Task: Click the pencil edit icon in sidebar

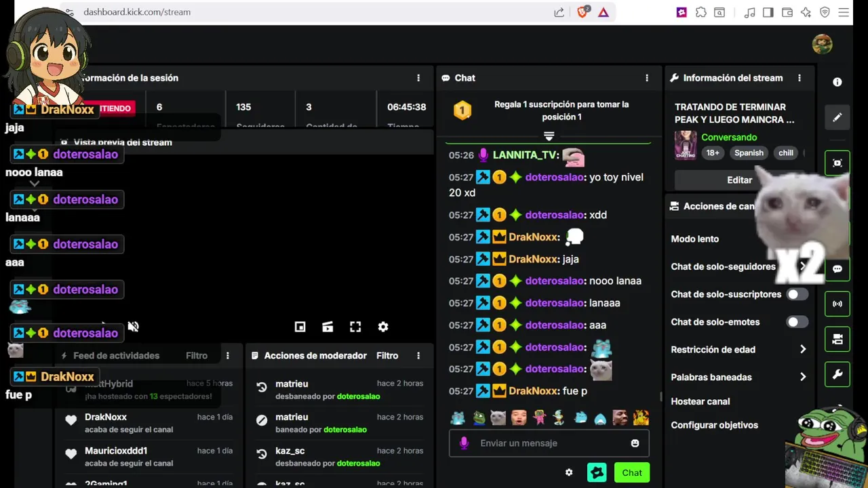Action: 837,117
